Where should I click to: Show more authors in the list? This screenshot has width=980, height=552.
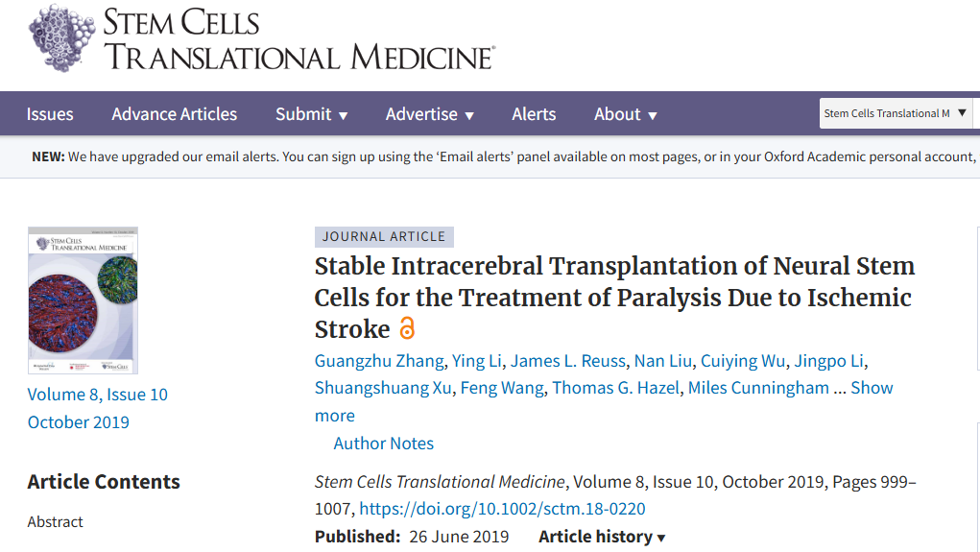[872, 388]
